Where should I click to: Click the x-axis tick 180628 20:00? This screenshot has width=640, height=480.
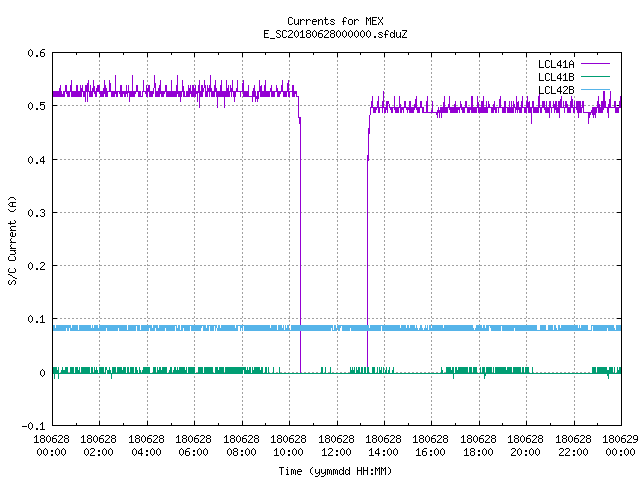[525, 446]
